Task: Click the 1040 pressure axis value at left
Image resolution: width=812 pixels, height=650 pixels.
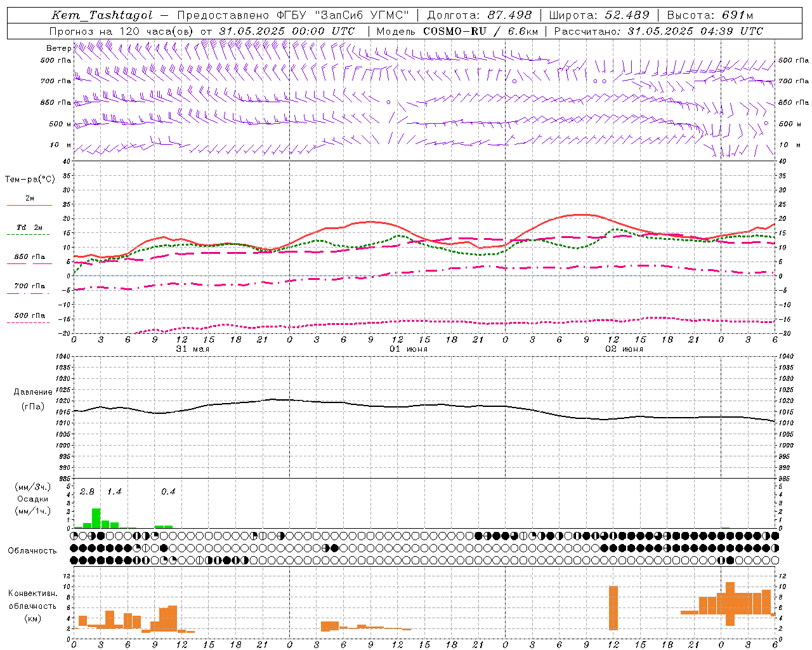Action: 62,357
